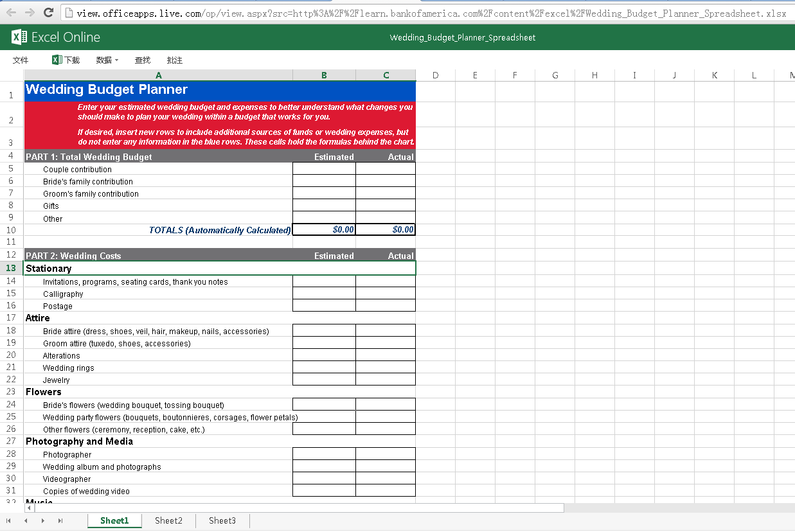The height and width of the screenshot is (532, 795).
Task: Expand the 数据 dropdown menu
Action: (x=107, y=60)
